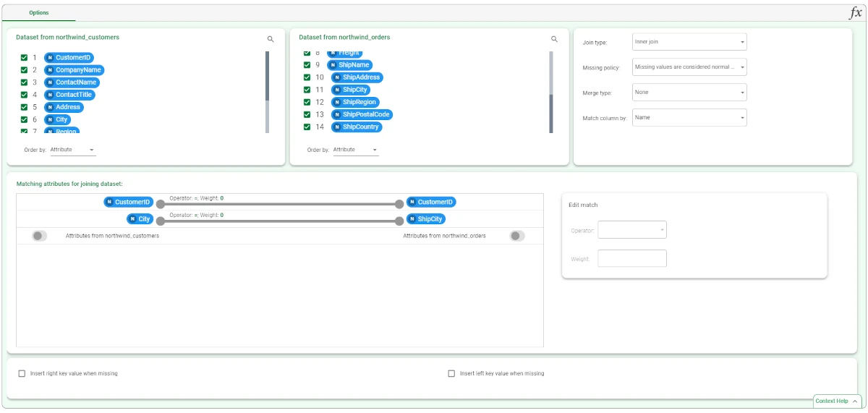This screenshot has width=868, height=413.
Task: Click right CustomerID chip in matching attributes
Action: click(431, 203)
